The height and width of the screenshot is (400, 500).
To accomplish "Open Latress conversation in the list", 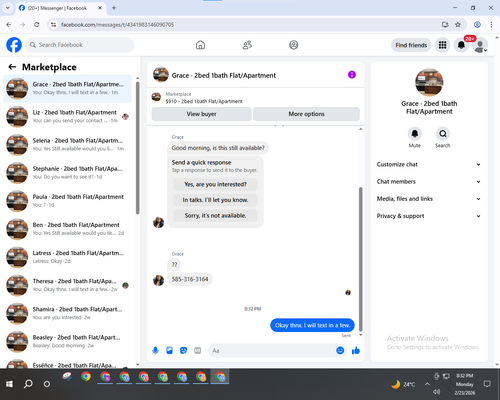I will click(x=67, y=257).
